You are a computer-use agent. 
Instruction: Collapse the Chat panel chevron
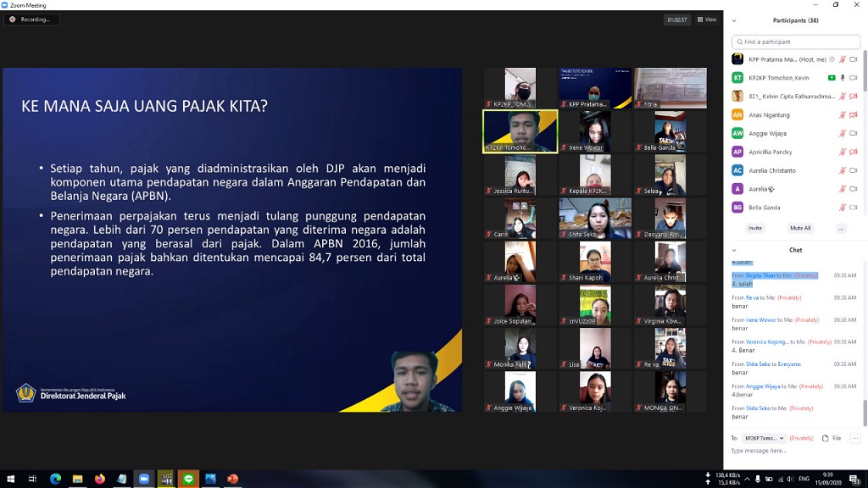[x=735, y=250]
